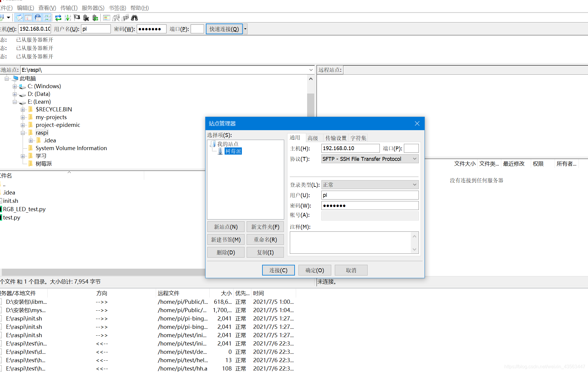The width and height of the screenshot is (588, 372).
Task: Click the reconnect to last server icon
Action: coord(95,18)
